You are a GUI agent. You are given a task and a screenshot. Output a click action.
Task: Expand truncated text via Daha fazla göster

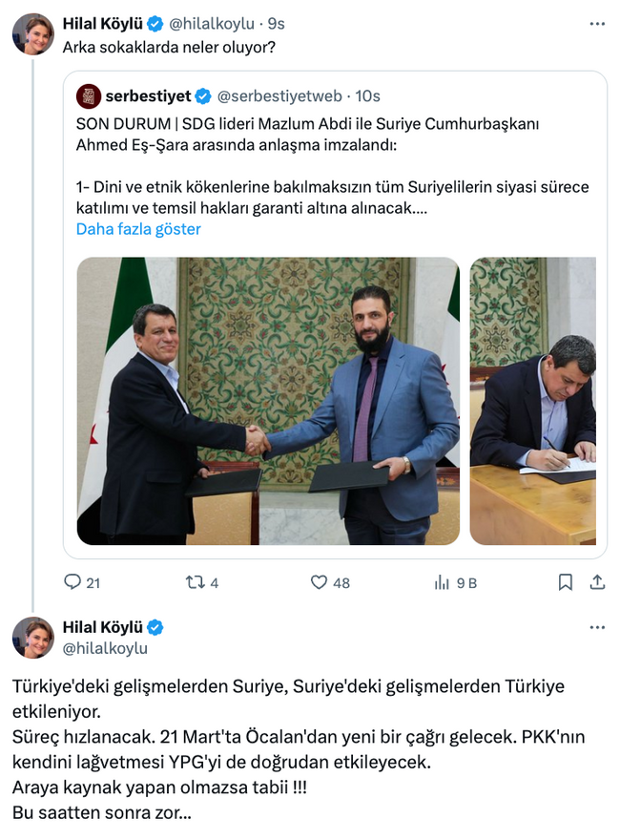[137, 229]
